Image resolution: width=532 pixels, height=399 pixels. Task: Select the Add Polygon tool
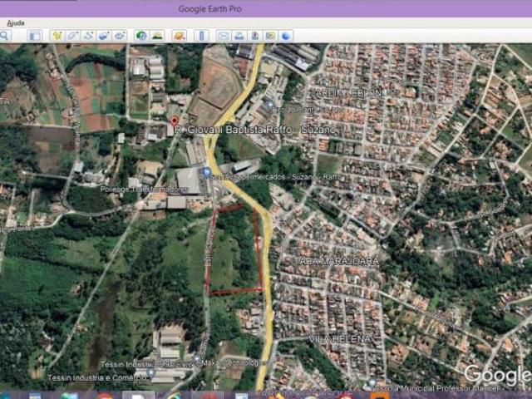coord(73,36)
